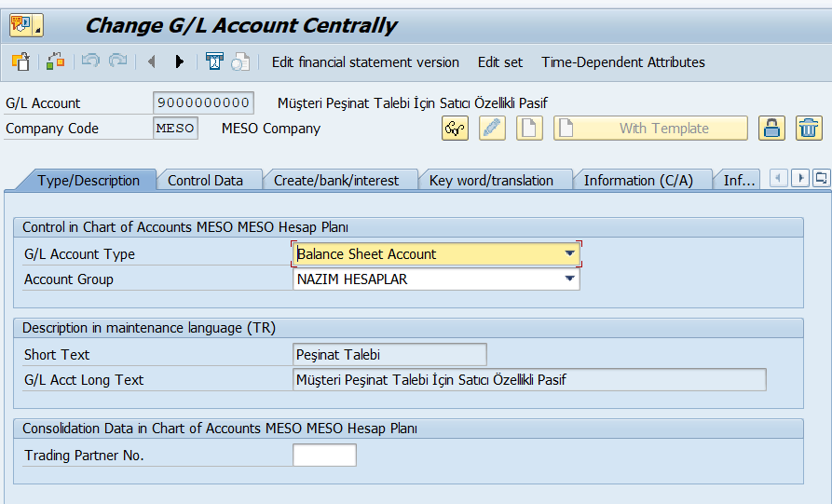Open the Key word/translation tab
This screenshot has width=832, height=504.
[491, 181]
